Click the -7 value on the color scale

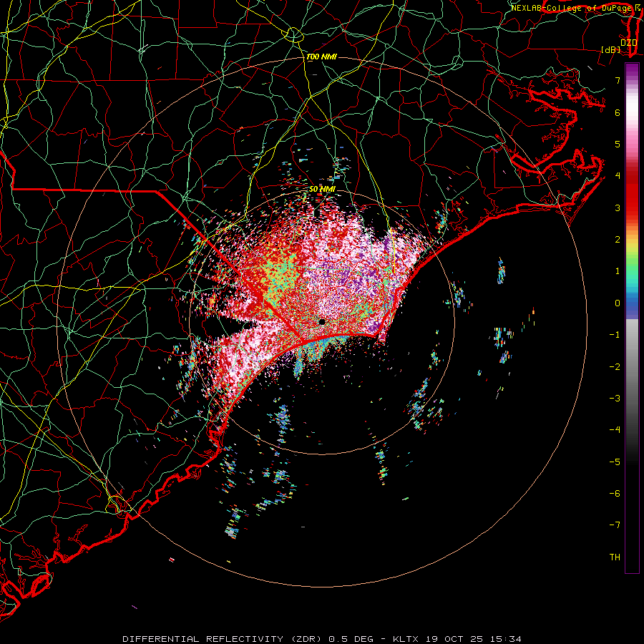615,525
